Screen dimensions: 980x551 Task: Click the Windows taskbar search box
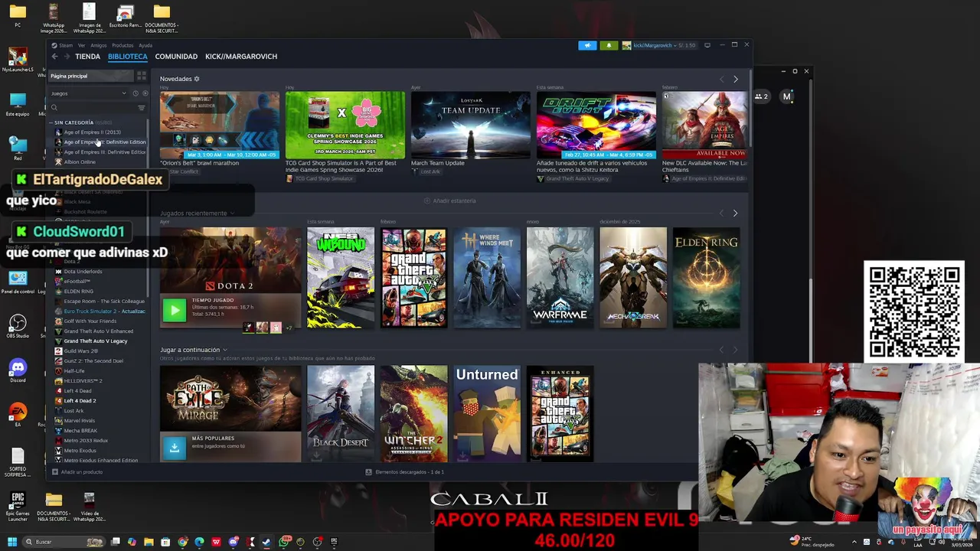[63, 542]
